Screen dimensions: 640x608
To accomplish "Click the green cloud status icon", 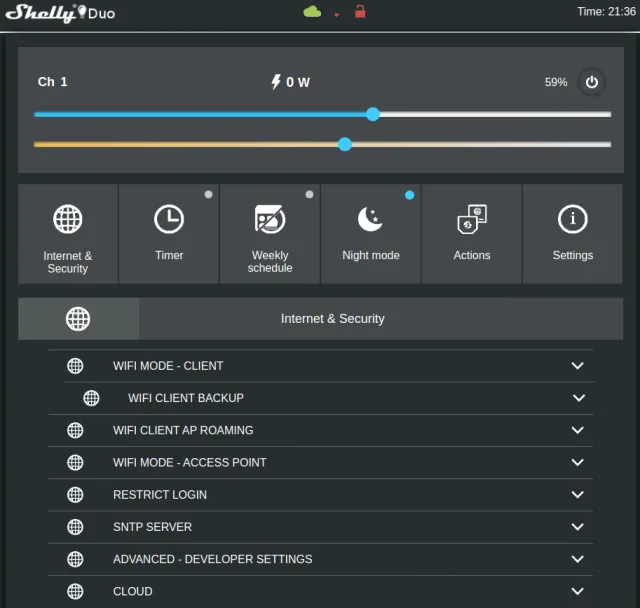I will pyautogui.click(x=312, y=12).
